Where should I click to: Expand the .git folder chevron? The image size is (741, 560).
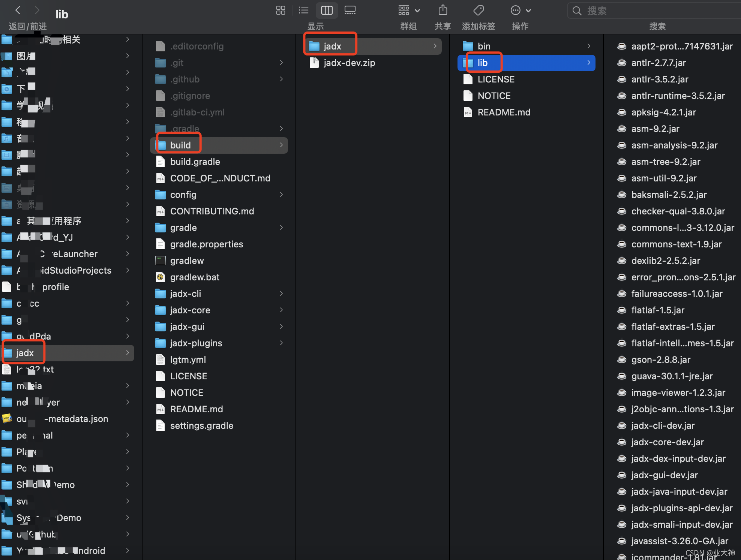point(281,63)
